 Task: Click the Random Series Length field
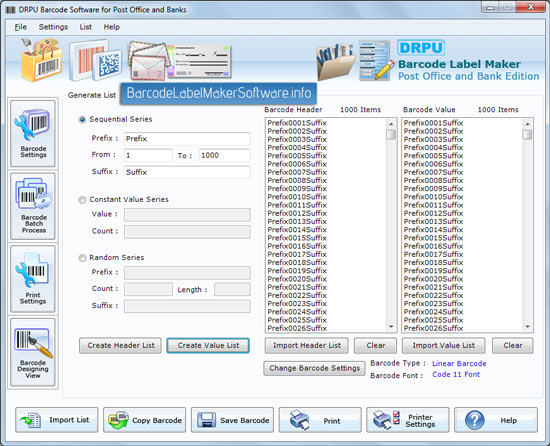pyautogui.click(x=232, y=289)
